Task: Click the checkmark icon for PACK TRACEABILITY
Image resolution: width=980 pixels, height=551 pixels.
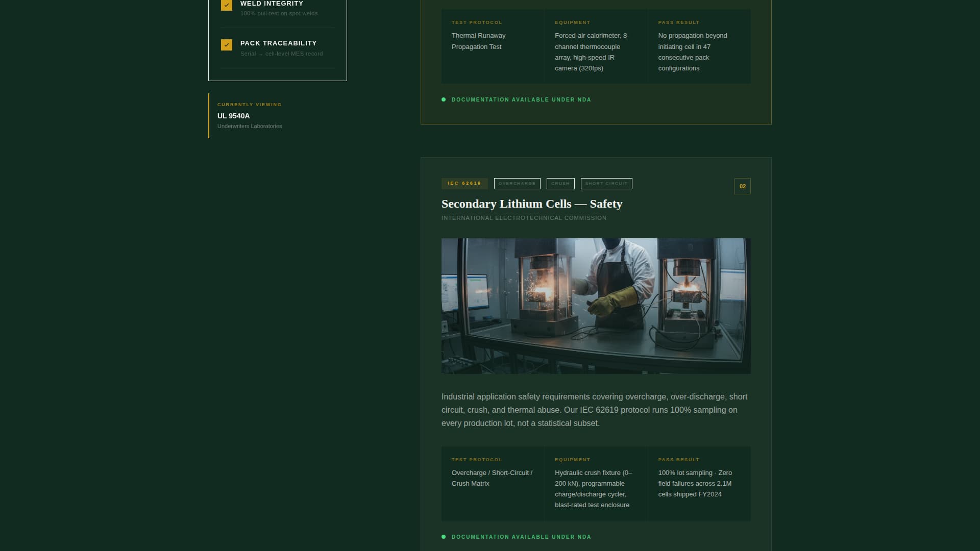Action: point(226,45)
